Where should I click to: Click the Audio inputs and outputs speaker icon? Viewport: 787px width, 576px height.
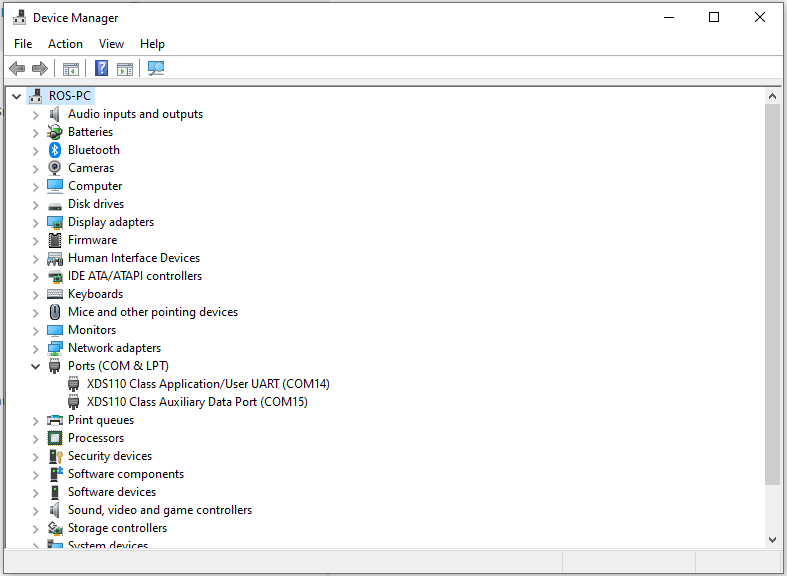55,114
